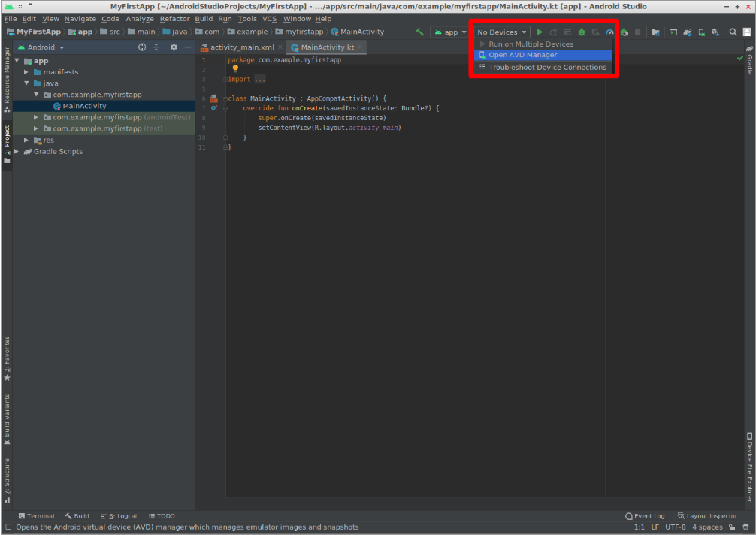
Task: Open the 6: Logcat tool window
Action: 119,516
